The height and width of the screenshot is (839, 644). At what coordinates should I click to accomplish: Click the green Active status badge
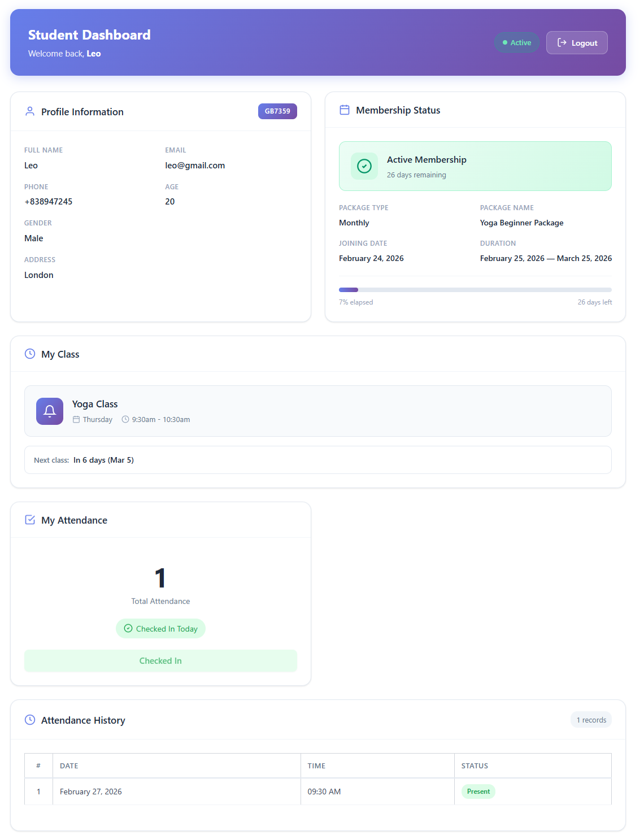click(516, 43)
